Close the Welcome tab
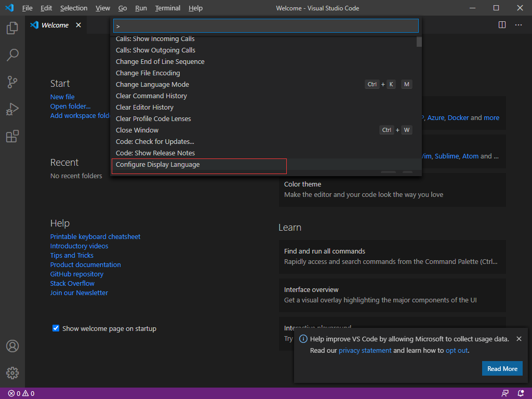Image resolution: width=532 pixels, height=399 pixels. pyautogui.click(x=78, y=25)
